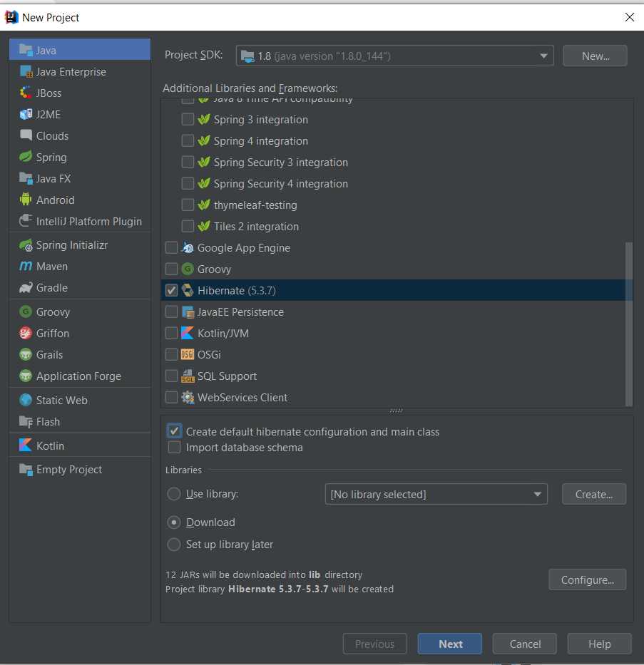Choose the Maven project type icon

coord(26,266)
